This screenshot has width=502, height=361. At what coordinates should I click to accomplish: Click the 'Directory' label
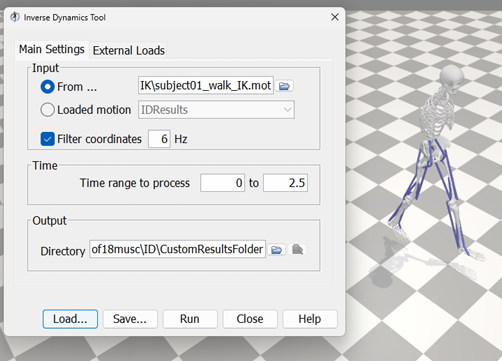63,251
